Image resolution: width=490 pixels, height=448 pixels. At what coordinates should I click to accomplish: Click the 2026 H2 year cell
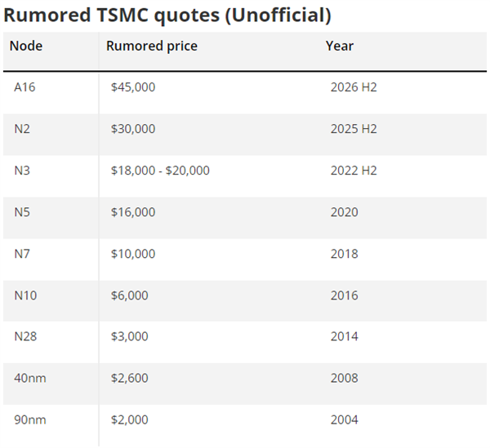(x=354, y=87)
